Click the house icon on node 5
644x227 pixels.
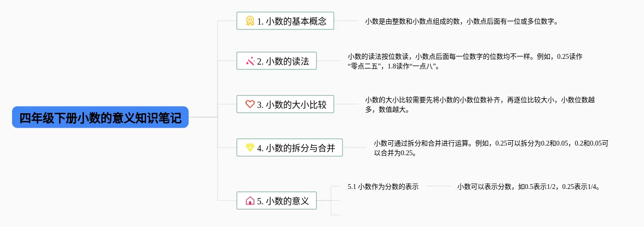tap(250, 200)
